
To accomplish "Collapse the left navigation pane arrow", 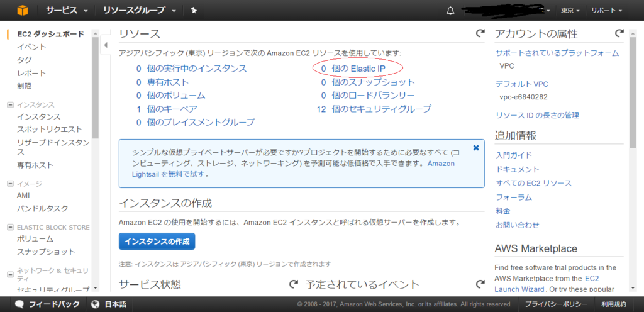I will click(x=105, y=45).
